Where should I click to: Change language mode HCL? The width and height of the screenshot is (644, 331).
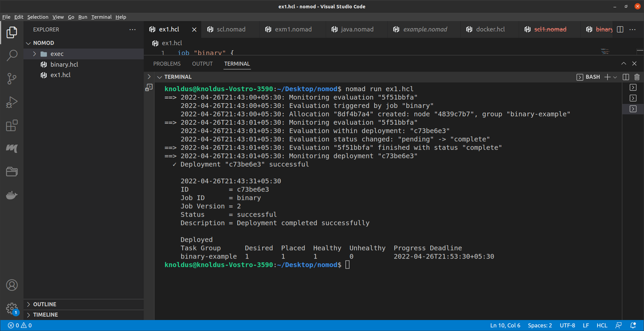click(x=602, y=325)
